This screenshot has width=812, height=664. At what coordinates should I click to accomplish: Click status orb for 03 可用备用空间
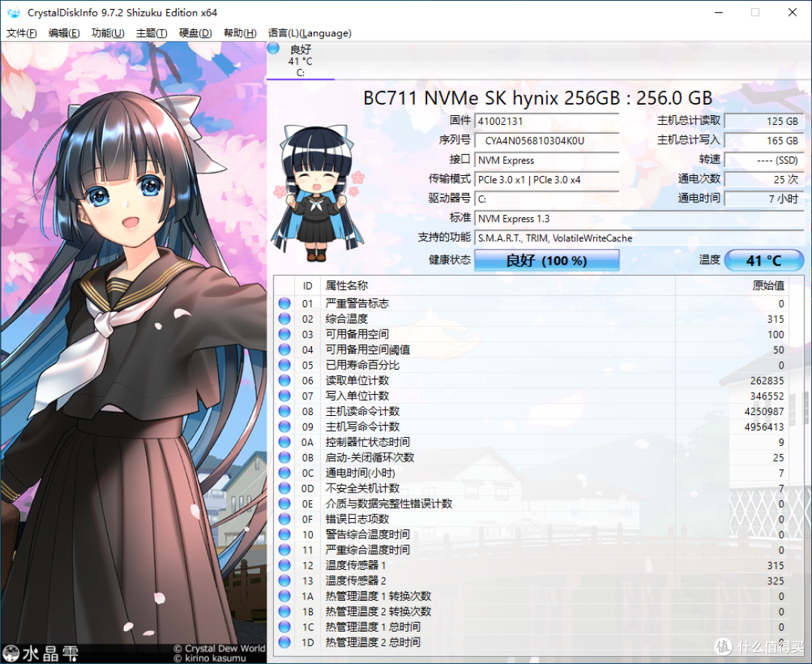pos(284,334)
